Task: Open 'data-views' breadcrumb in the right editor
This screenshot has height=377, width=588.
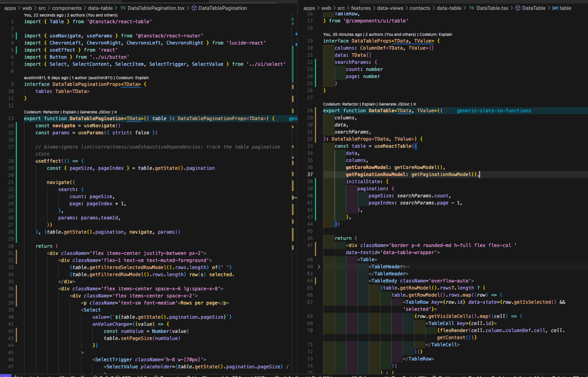Action: click(390, 8)
